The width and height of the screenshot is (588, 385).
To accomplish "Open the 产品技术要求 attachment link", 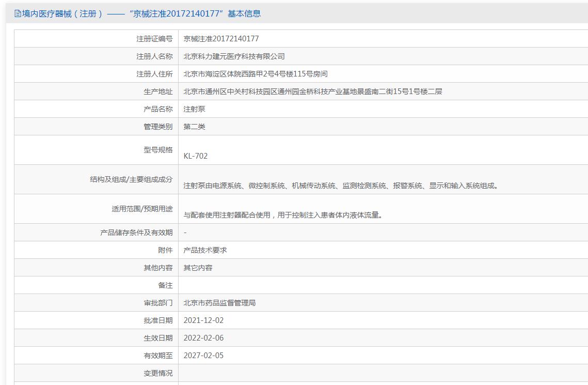I will (205, 250).
